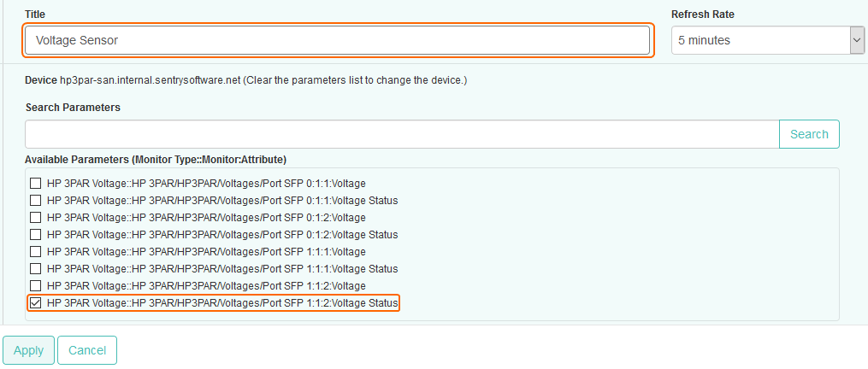Image resolution: width=868 pixels, height=369 pixels.
Task: Click the Search Parameters label
Action: click(x=73, y=108)
